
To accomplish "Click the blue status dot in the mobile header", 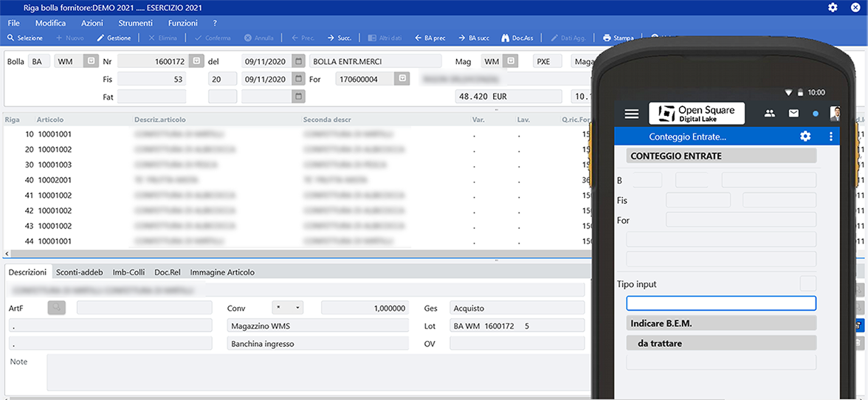I will pyautogui.click(x=816, y=114).
